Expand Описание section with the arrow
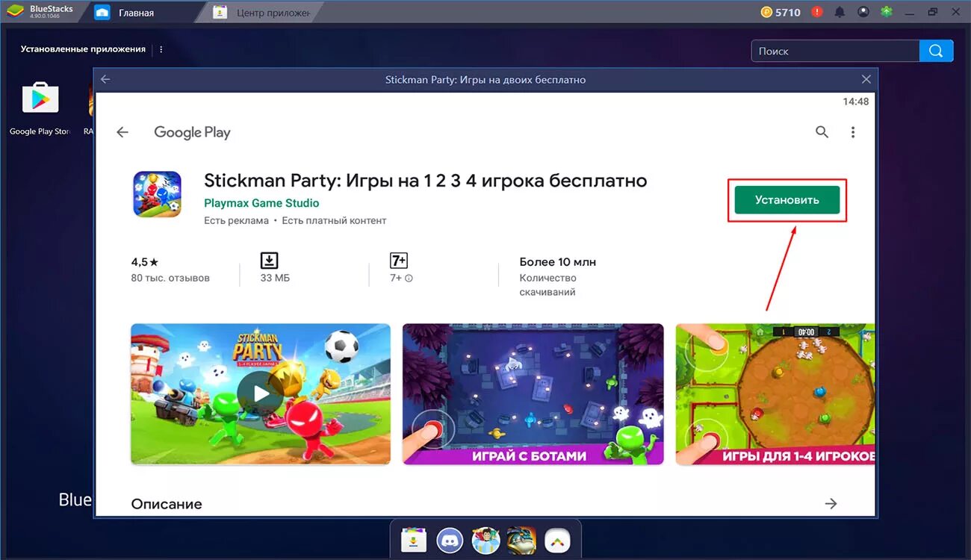 [831, 503]
